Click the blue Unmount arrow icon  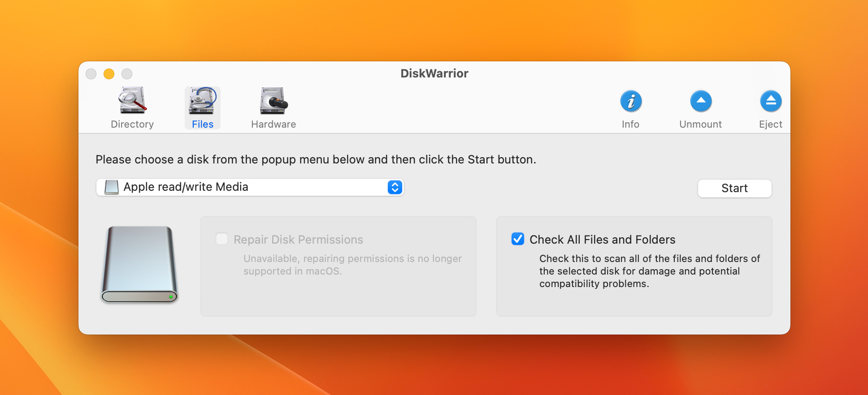[701, 101]
